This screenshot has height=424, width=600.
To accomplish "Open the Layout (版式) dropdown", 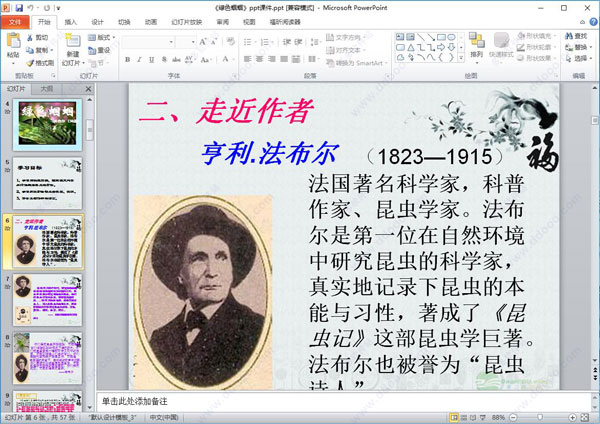I will coord(101,37).
